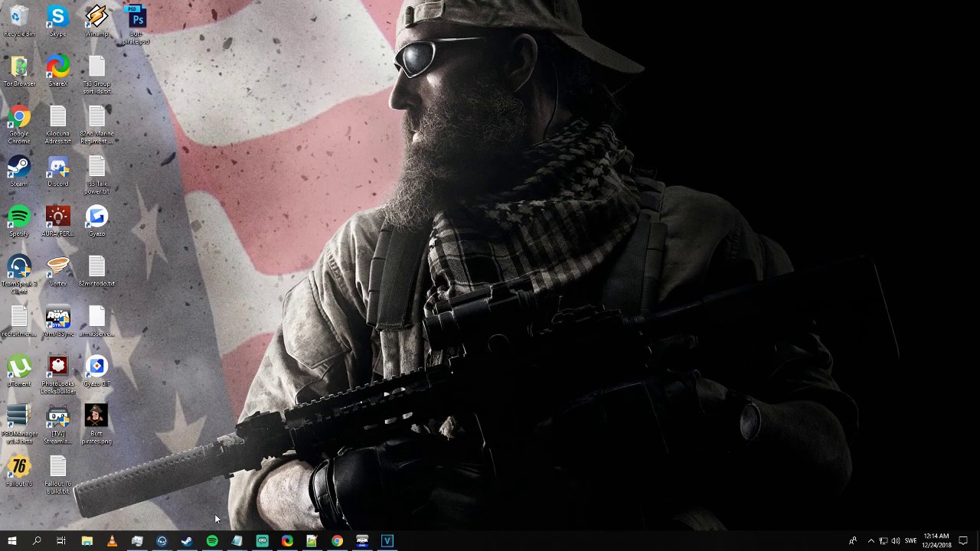Open the blue V application in taskbar
The width and height of the screenshot is (980, 551).
[x=387, y=541]
